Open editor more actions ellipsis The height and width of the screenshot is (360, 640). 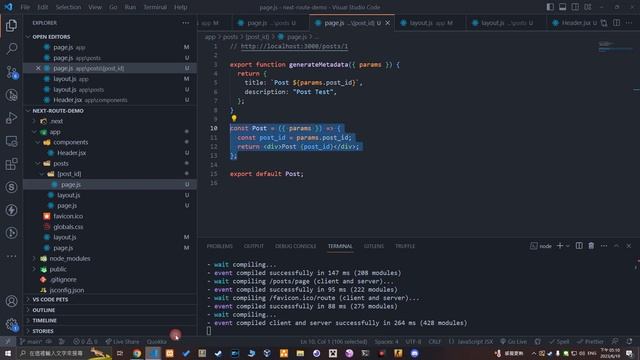pyautogui.click(x=629, y=23)
